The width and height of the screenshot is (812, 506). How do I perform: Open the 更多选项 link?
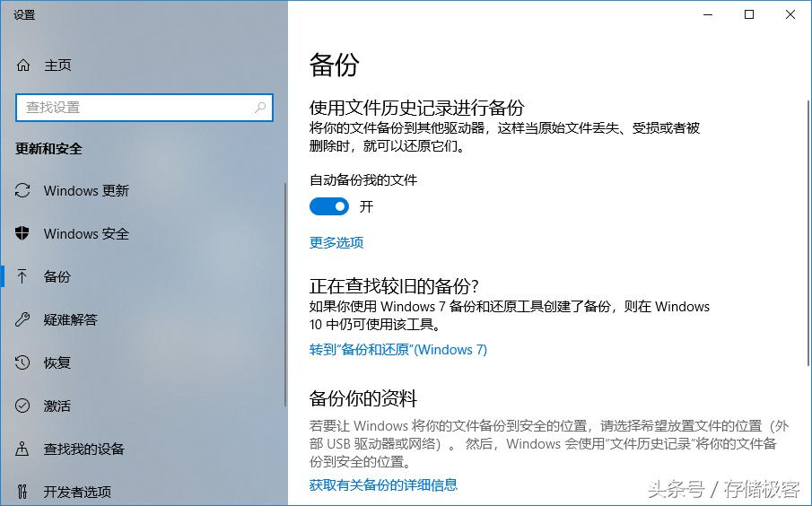(336, 242)
